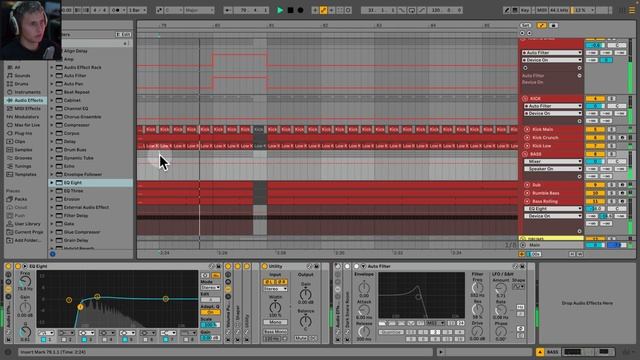The width and height of the screenshot is (640, 360).
Task: Open the BASS track Mixer automation chooser
Action: [553, 161]
